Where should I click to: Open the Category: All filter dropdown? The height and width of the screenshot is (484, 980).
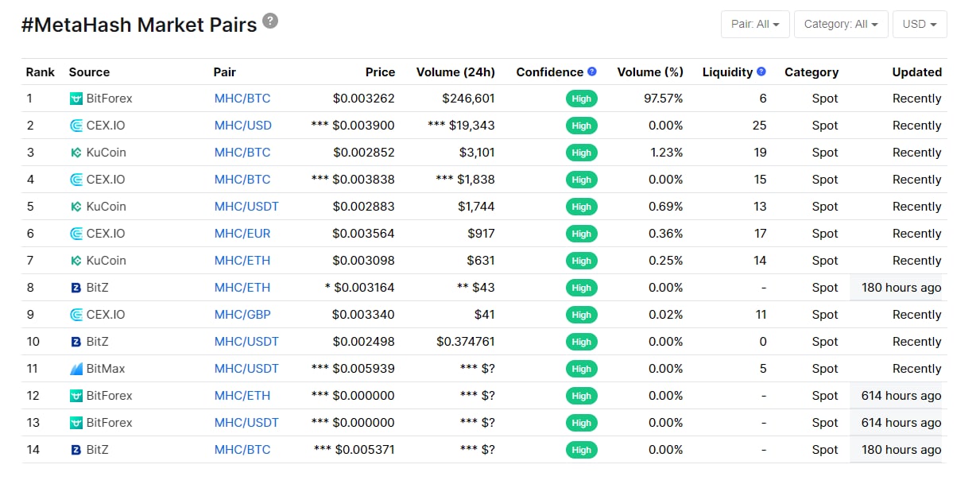841,24
